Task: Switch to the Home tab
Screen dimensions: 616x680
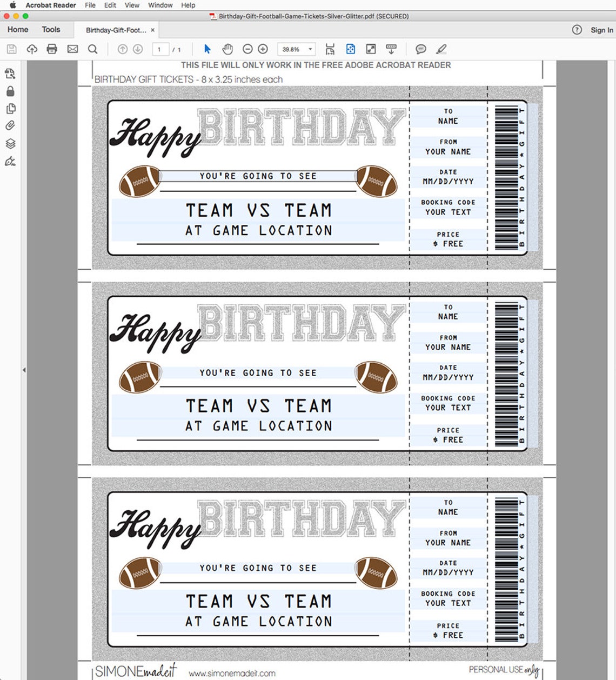Action: (x=17, y=29)
